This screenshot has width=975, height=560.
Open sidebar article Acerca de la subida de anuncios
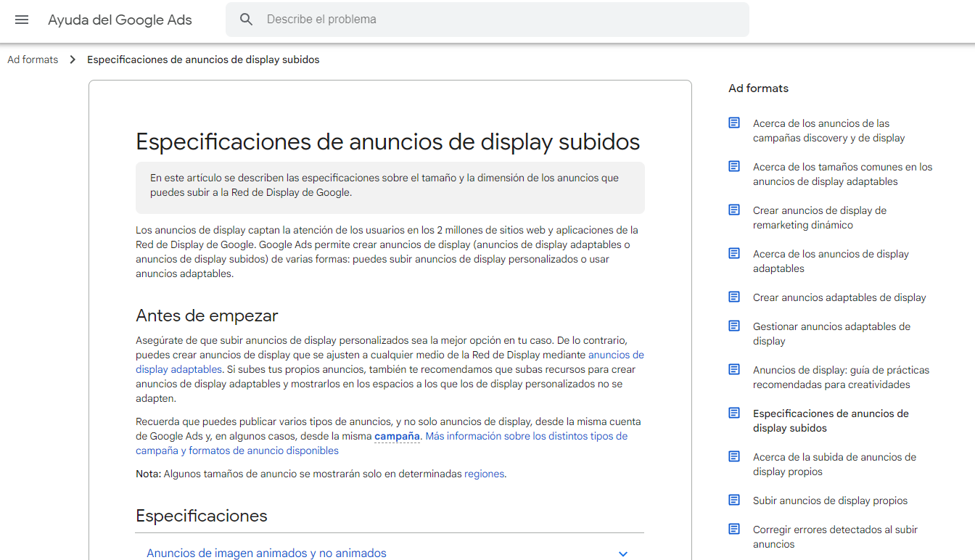pyautogui.click(x=834, y=464)
